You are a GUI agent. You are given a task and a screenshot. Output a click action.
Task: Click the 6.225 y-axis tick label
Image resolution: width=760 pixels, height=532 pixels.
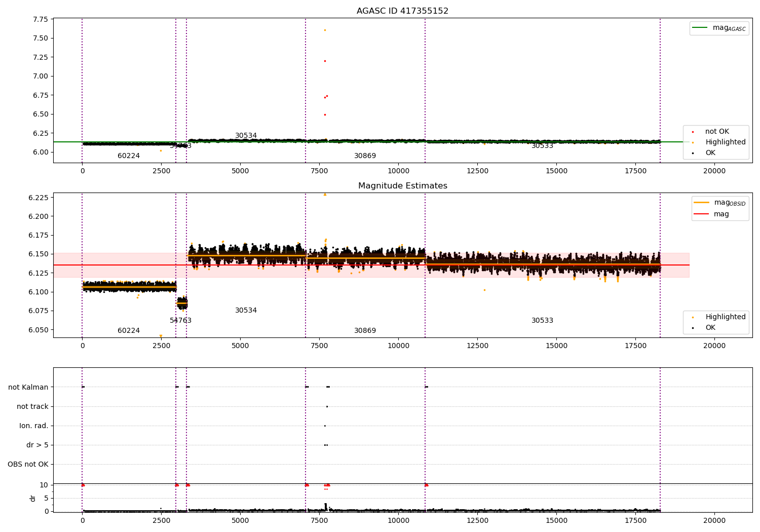click(38, 198)
